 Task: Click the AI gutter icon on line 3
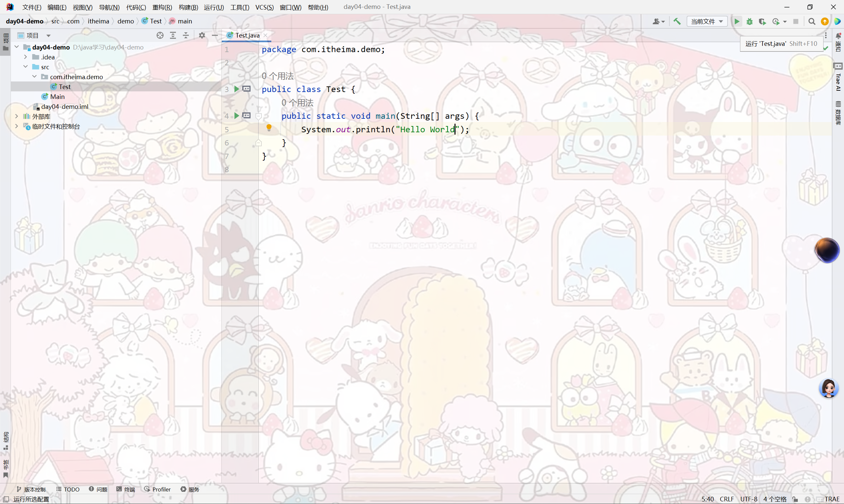pos(247,89)
